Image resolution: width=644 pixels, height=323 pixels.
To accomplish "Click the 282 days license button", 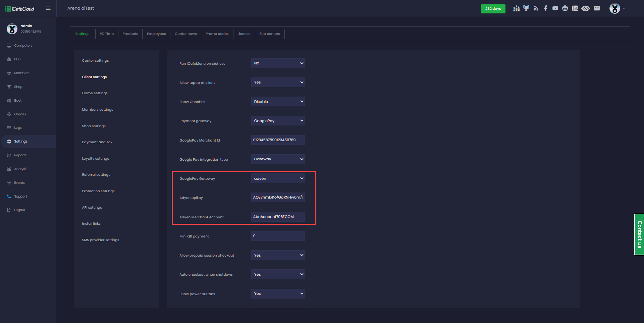I will [493, 9].
